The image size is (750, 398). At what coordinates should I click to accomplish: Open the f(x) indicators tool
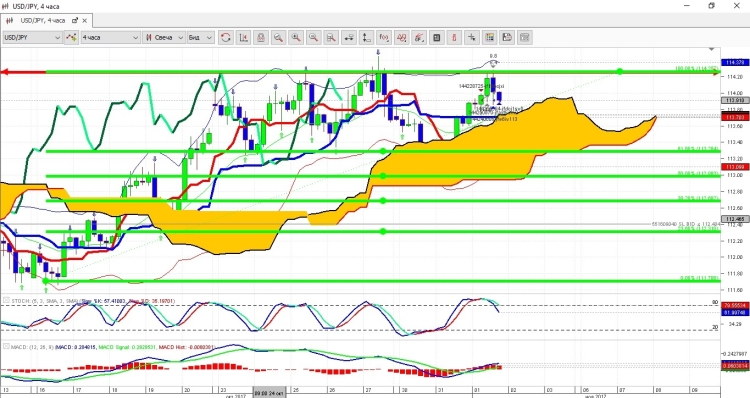pos(384,37)
